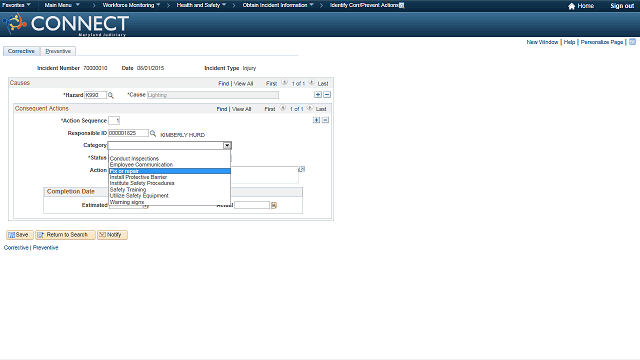Click Personalize Page link

pos(602,42)
